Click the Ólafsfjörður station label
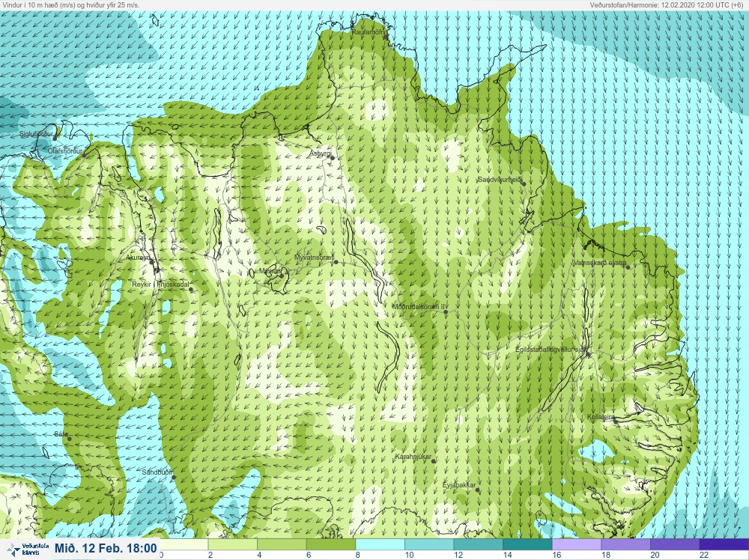The height and width of the screenshot is (560, 749). (65, 151)
